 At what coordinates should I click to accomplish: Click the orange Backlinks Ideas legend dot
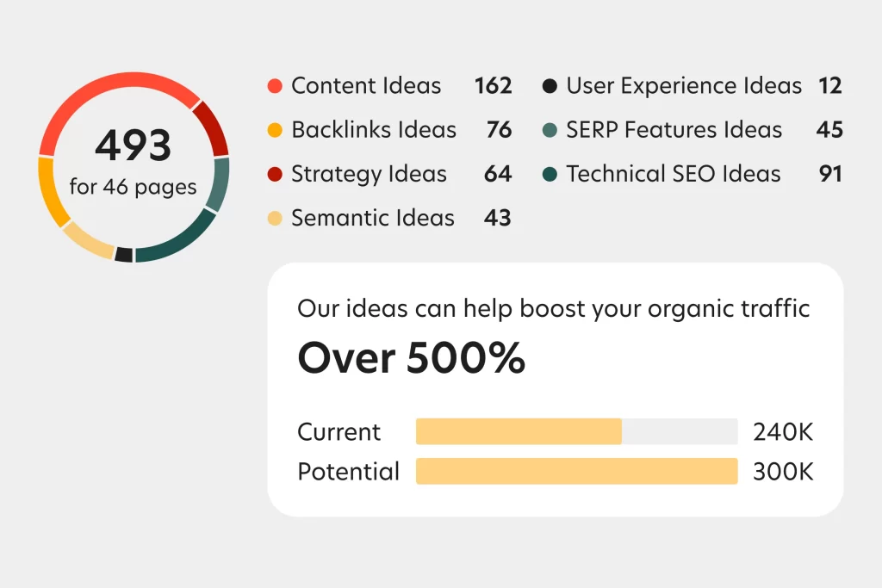(275, 131)
